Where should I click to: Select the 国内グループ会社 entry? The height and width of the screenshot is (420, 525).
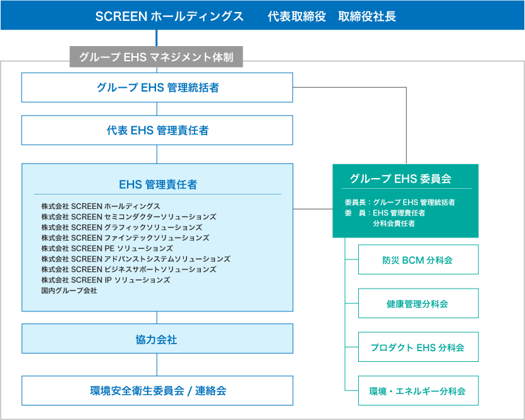[69, 291]
